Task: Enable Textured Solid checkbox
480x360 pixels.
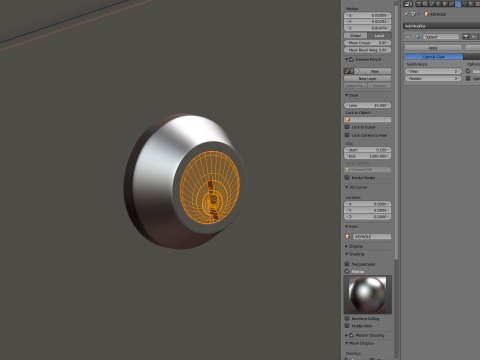Action: pyautogui.click(x=347, y=264)
